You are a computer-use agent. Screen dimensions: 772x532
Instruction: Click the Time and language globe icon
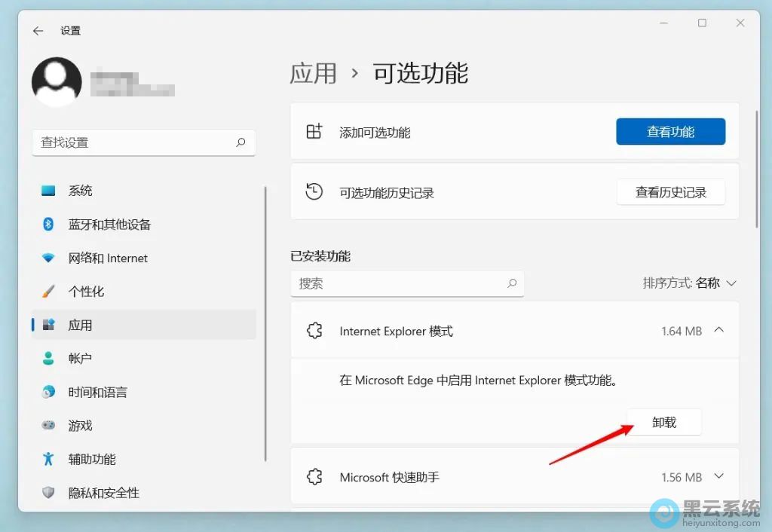pyautogui.click(x=49, y=392)
